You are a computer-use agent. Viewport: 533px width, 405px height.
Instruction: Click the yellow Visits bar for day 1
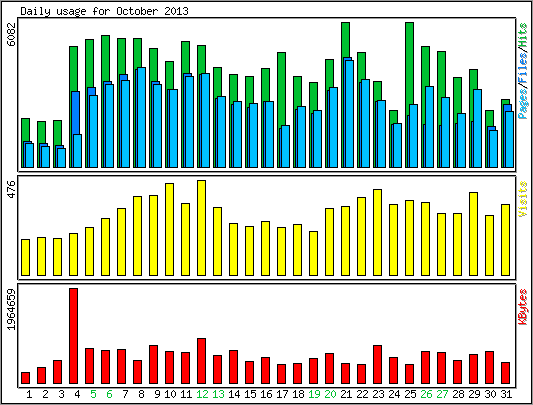coord(25,257)
